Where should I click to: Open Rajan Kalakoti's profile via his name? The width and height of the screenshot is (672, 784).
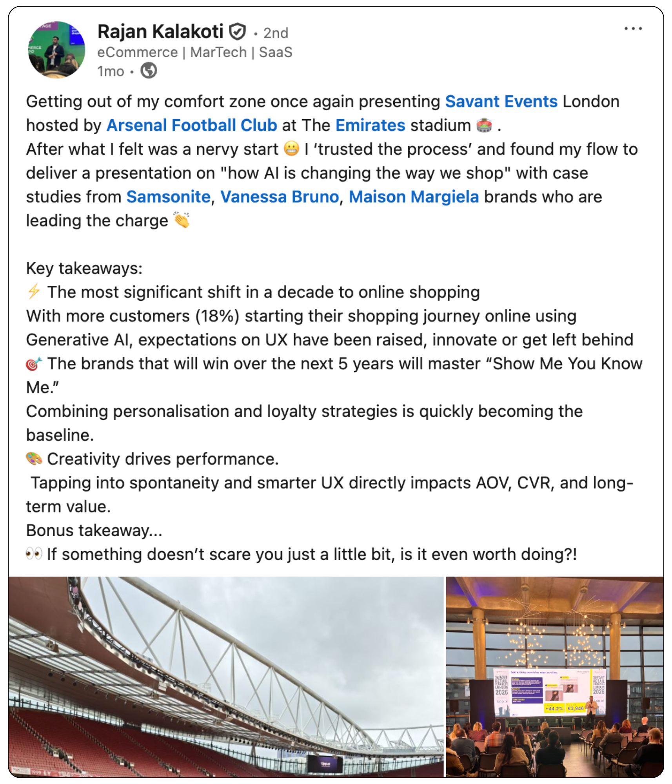[x=160, y=32]
